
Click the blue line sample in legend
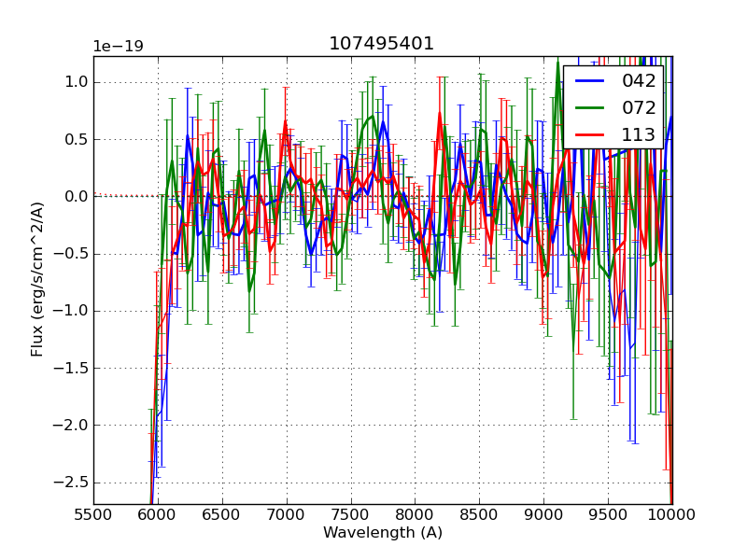point(590,81)
